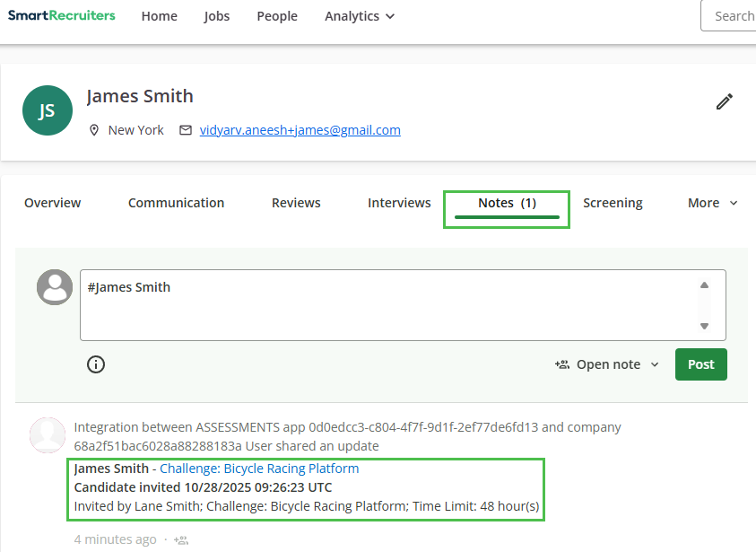Viewport: 756px width, 552px height.
Task: Open the More tabs dropdown
Action: [x=713, y=203]
